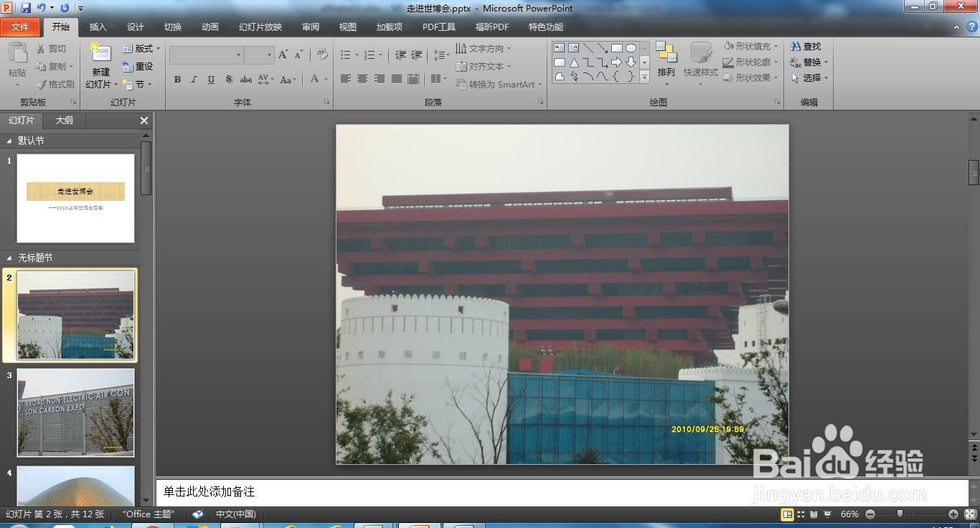980x528 pixels.
Task: Open Select (选择) dropdown in Editing group
Action: pyautogui.click(x=809, y=77)
